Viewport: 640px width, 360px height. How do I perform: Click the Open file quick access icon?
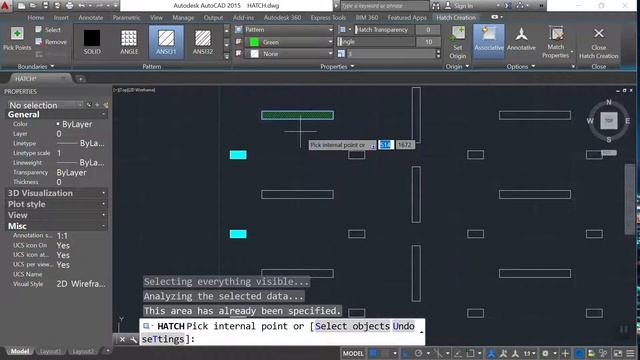pos(33,6)
